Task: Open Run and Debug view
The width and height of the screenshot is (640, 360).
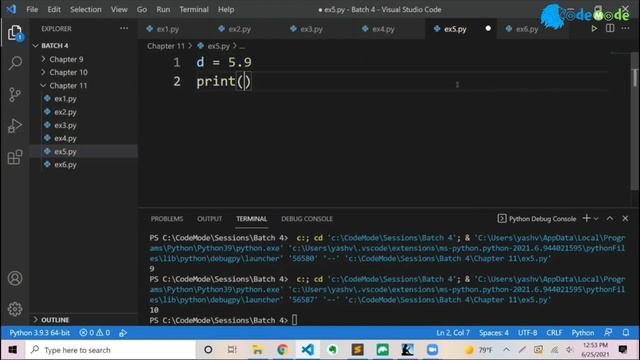Action: [15, 126]
